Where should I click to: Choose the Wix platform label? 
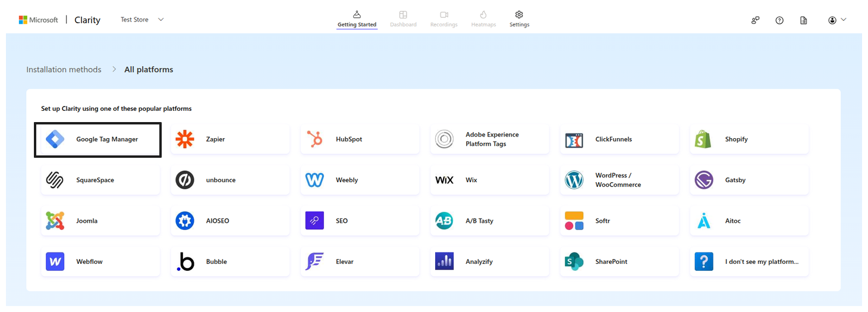point(471,180)
